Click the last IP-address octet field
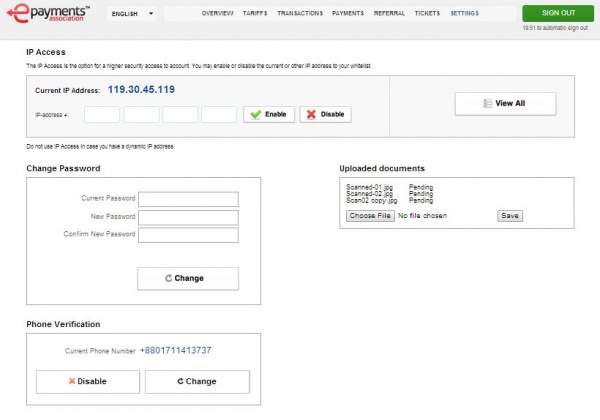Image resolution: width=600 pixels, height=420 pixels. coord(218,115)
